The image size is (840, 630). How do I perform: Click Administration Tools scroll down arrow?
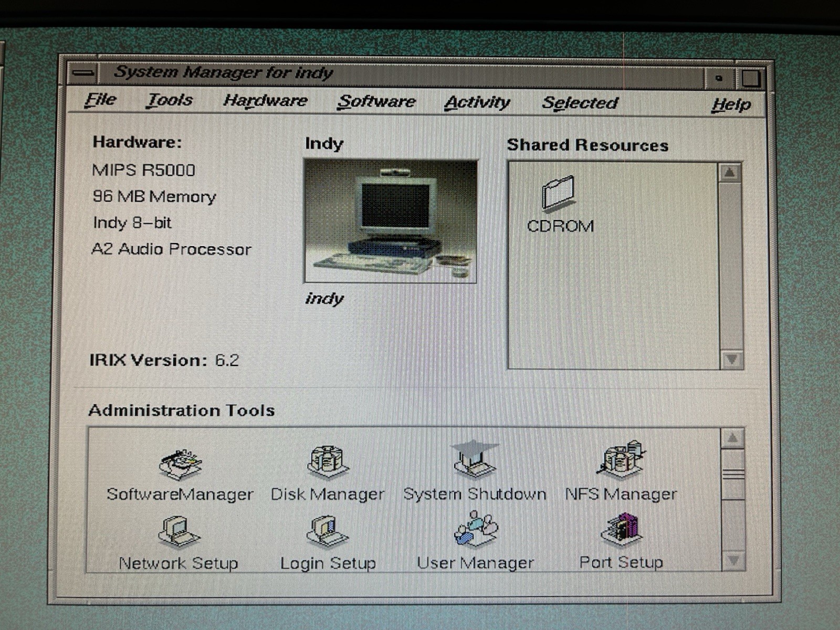[x=733, y=561]
